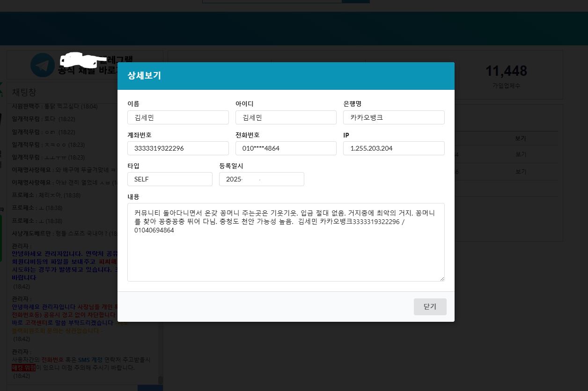Screen dimensions: 588x391
Task: Click the 전화번호 field showing 010****4864
Action: 286,148
